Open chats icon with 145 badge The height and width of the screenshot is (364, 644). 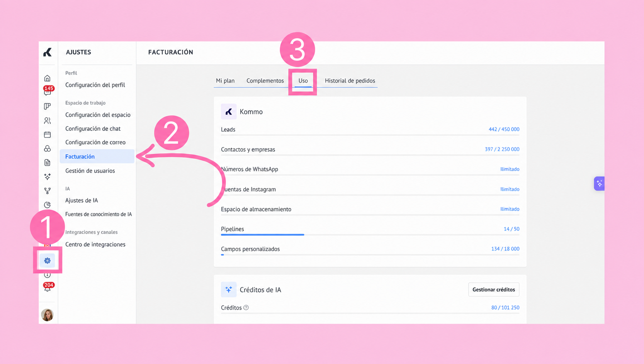[x=48, y=91]
